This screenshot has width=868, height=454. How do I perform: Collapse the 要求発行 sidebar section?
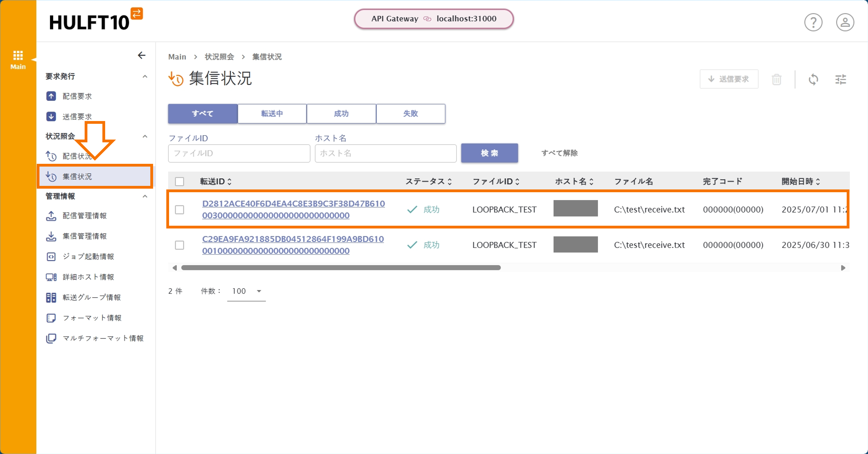point(145,76)
